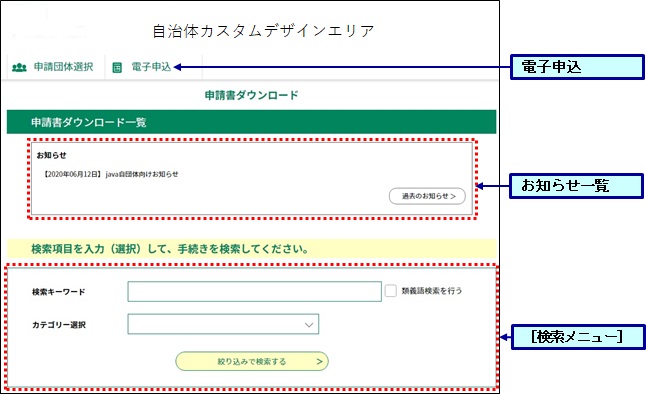Click the form icon beside 電子申込
This screenshot has width=646, height=394.
coord(117,67)
